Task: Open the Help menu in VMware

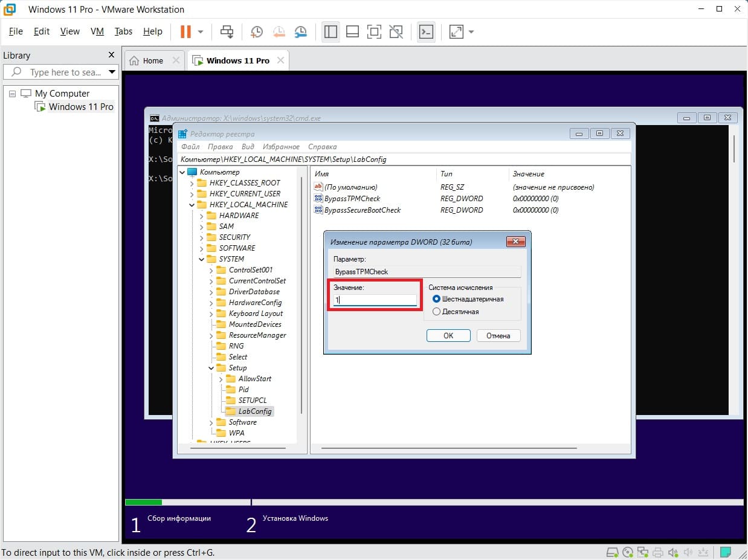Action: pyautogui.click(x=153, y=31)
